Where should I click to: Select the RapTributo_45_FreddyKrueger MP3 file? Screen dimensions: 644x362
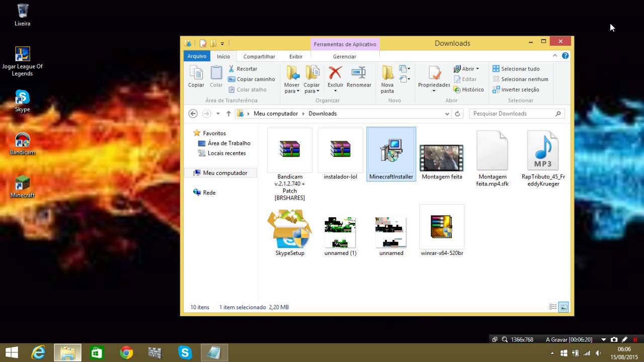click(x=543, y=157)
